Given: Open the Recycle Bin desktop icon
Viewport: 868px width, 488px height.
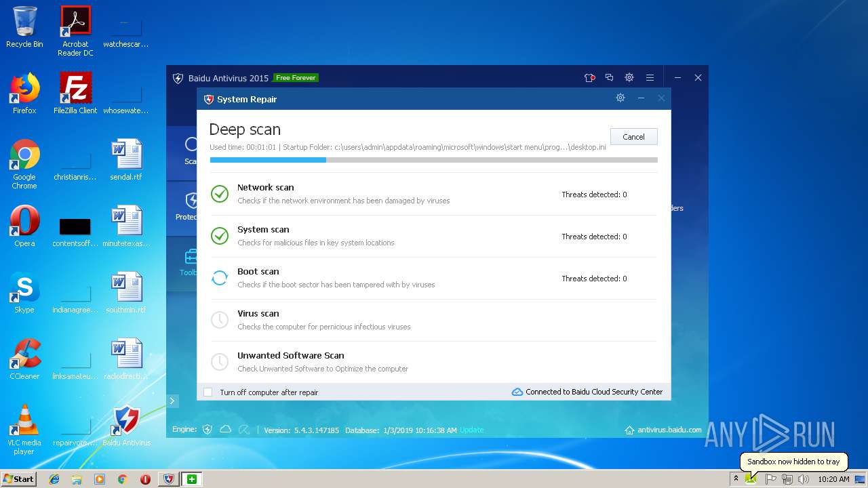Looking at the screenshot, I should pyautogui.click(x=24, y=27).
